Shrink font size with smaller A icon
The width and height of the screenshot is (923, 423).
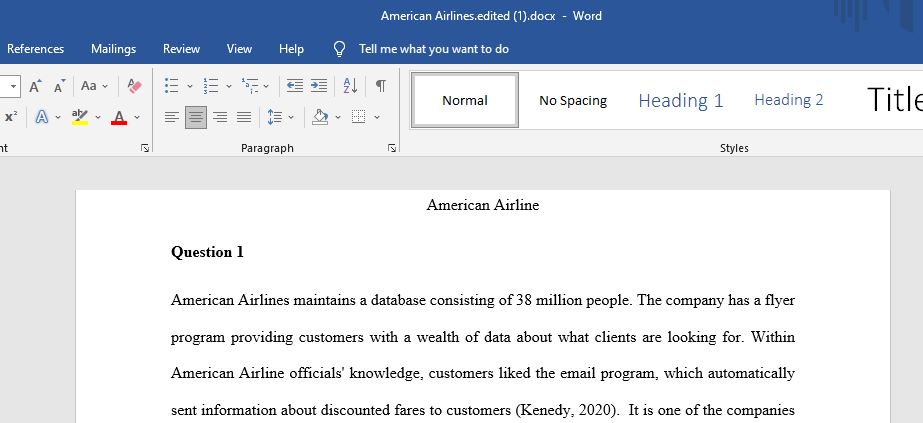[x=59, y=86]
